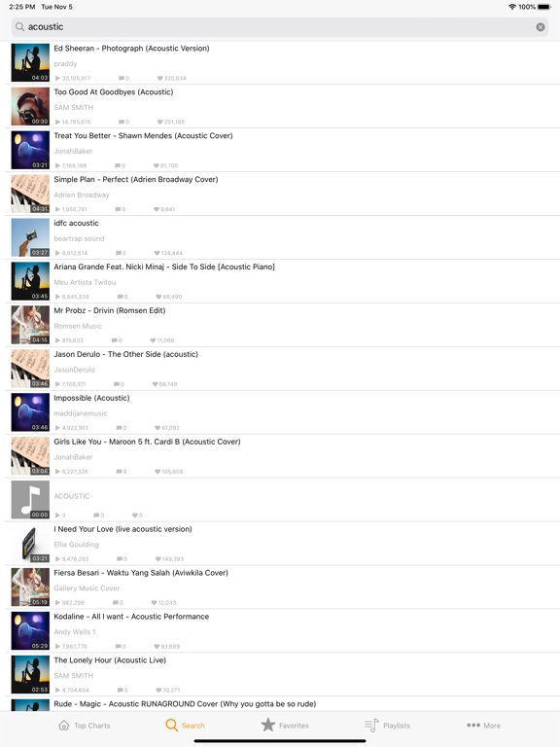Open the More tab
The height and width of the screenshot is (747, 560).
click(x=483, y=725)
